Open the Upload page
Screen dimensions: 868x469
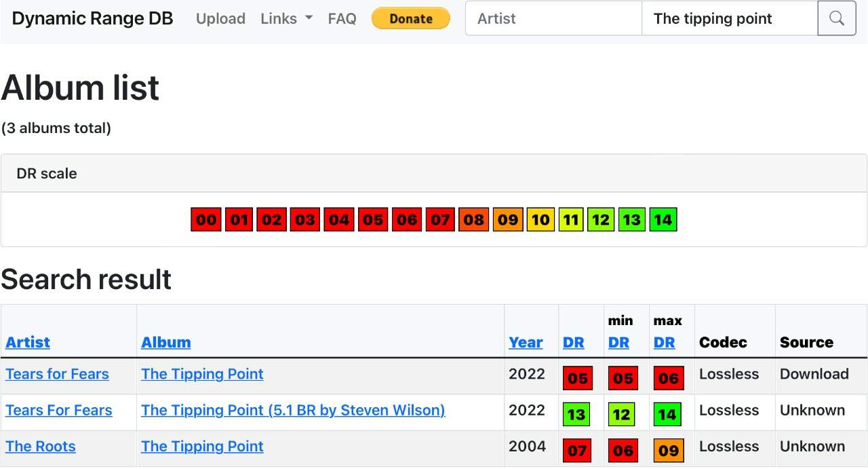220,18
